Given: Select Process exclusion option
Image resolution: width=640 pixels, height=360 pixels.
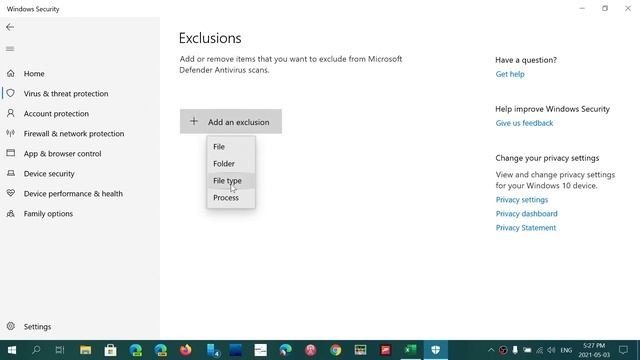Looking at the screenshot, I should click(231, 198).
